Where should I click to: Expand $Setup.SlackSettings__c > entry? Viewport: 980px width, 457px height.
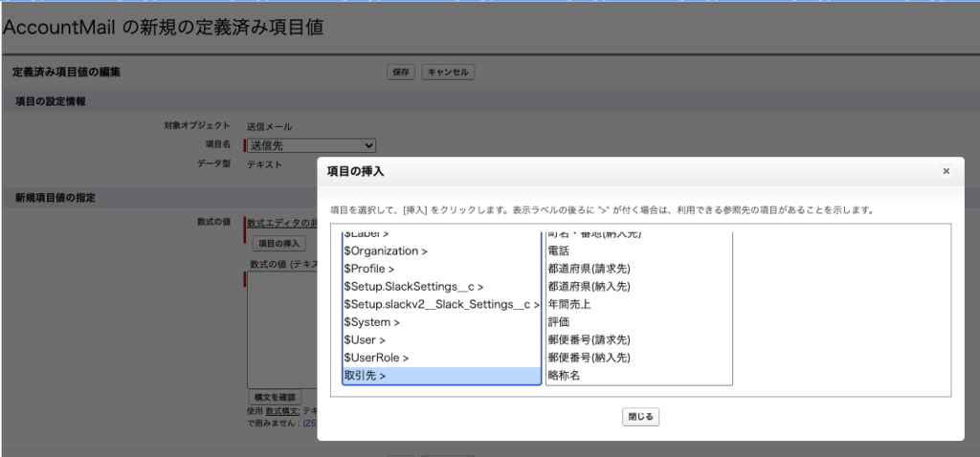pos(441,287)
